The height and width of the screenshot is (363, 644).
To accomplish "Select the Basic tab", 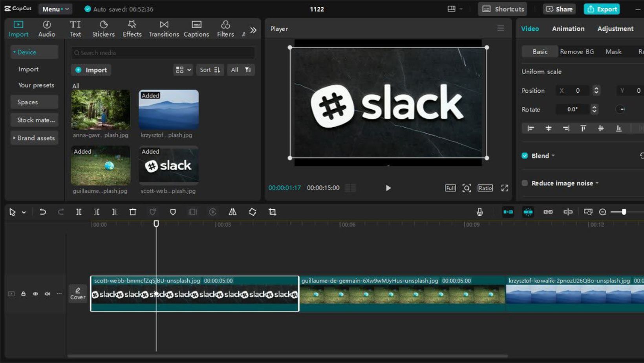I will (540, 52).
